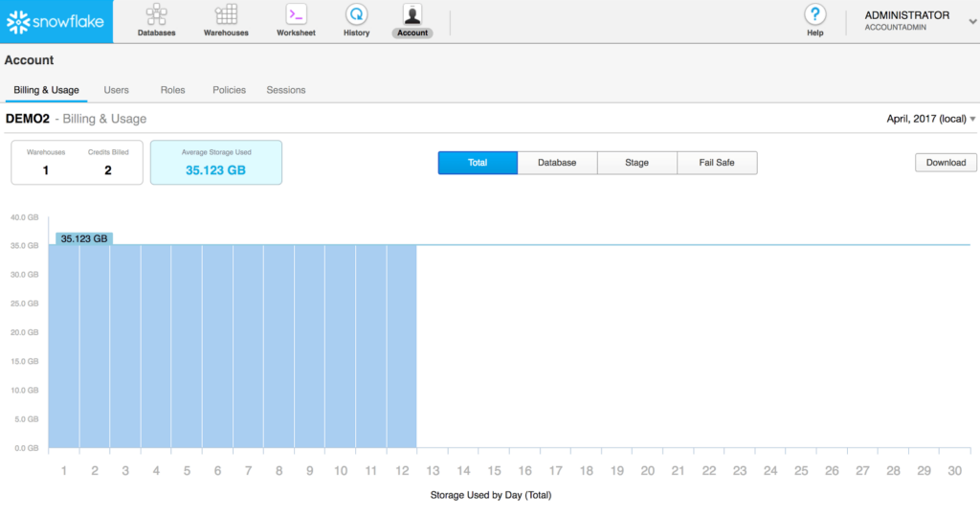The width and height of the screenshot is (980, 517).
Task: Open the Sessions tab
Action: click(x=286, y=90)
